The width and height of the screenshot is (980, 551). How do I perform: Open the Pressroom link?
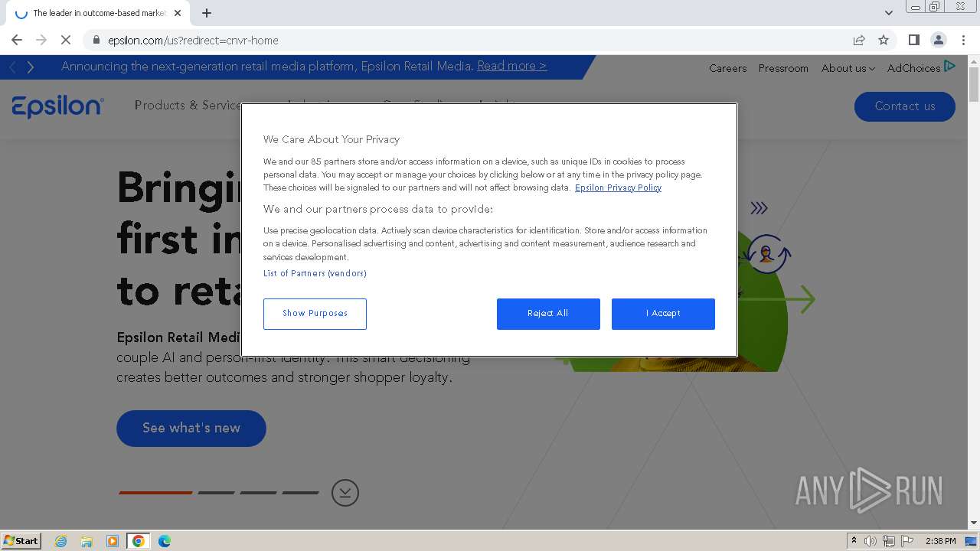[x=783, y=68]
